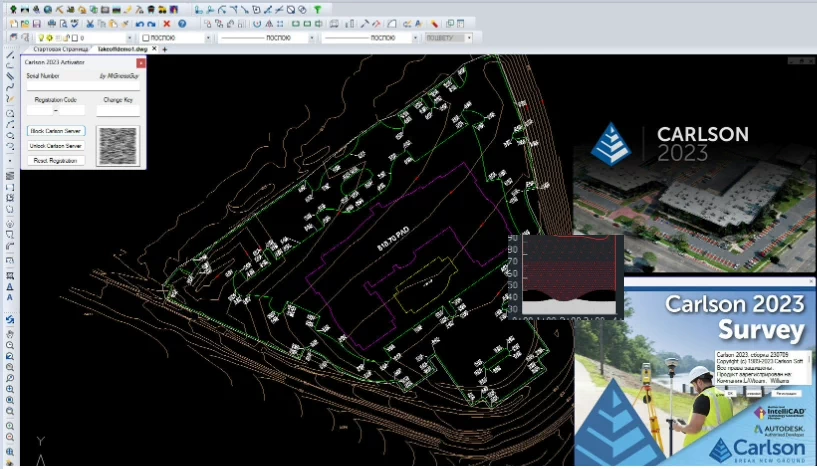Click the profile graph thumbnail over the drawing
The width and height of the screenshot is (817, 469).
(x=566, y=276)
